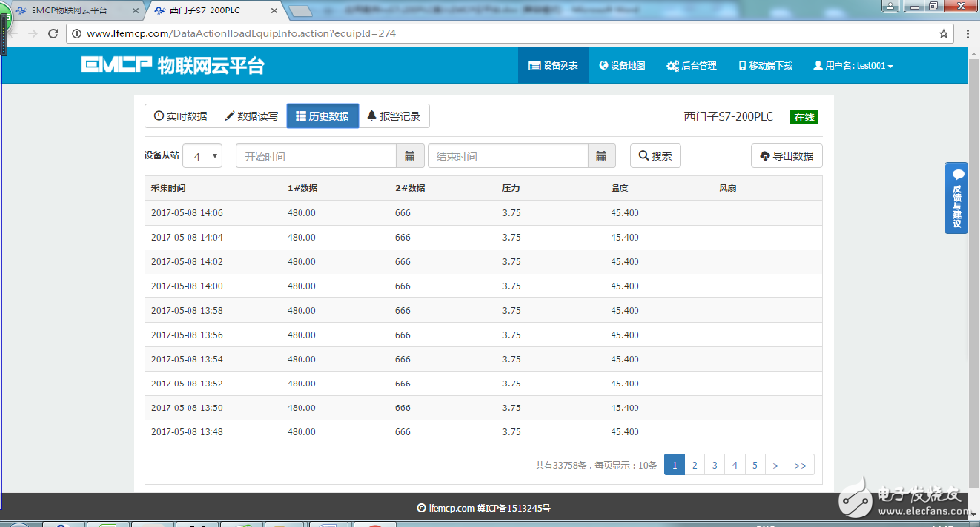Click the lfemcp.com footer link
The width and height of the screenshot is (980, 527).
(x=452, y=508)
